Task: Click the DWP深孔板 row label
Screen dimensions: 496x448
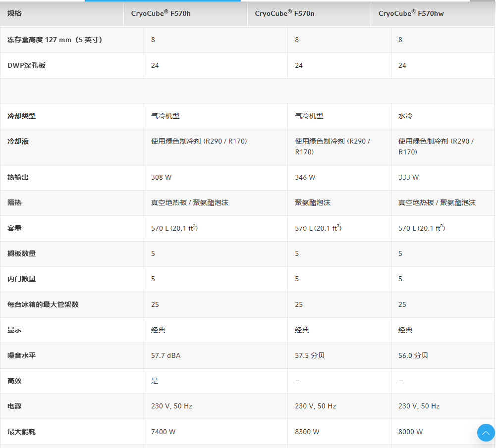Action: [x=27, y=65]
